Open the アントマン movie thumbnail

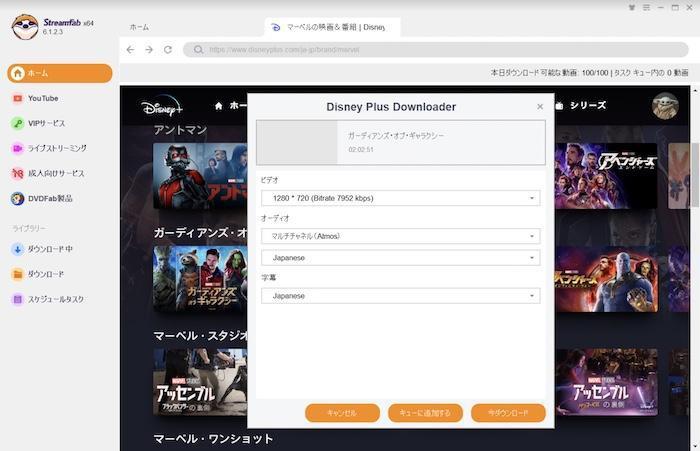tap(200, 176)
